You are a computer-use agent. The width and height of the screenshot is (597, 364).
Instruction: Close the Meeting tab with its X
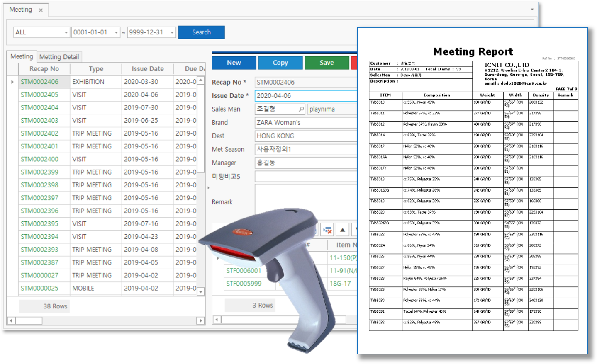[x=41, y=10]
